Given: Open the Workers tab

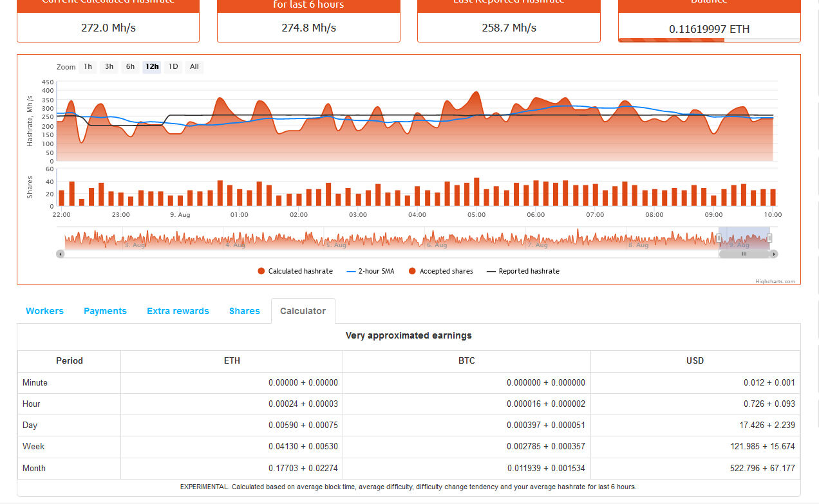Looking at the screenshot, I should click(44, 311).
